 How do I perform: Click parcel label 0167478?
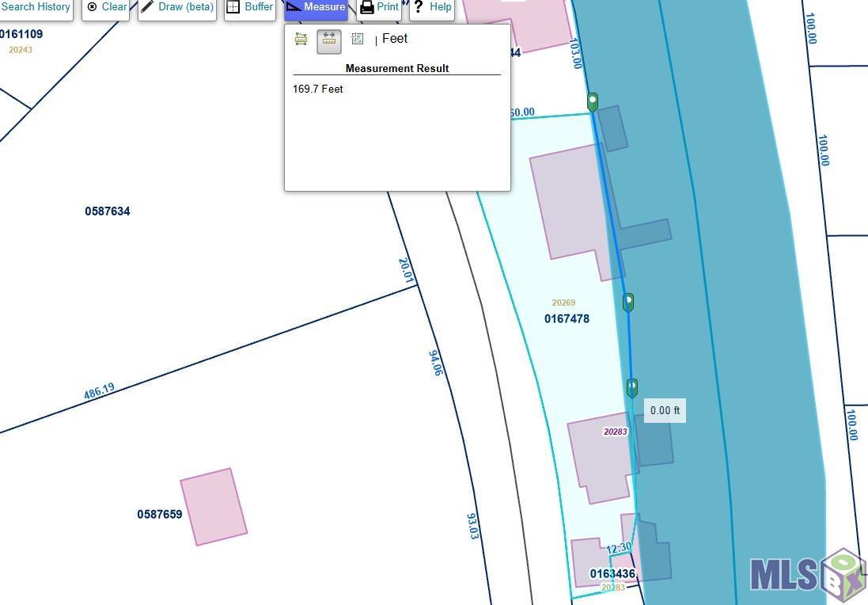point(567,318)
